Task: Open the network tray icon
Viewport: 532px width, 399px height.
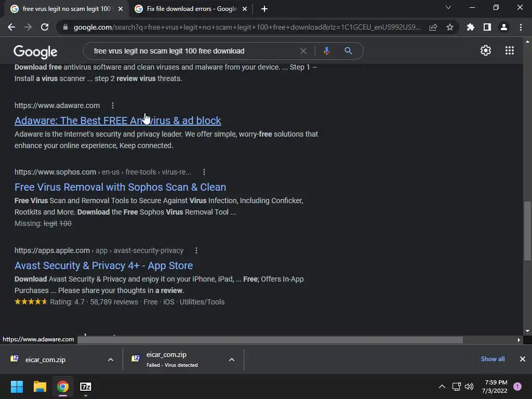Action: pyautogui.click(x=456, y=387)
